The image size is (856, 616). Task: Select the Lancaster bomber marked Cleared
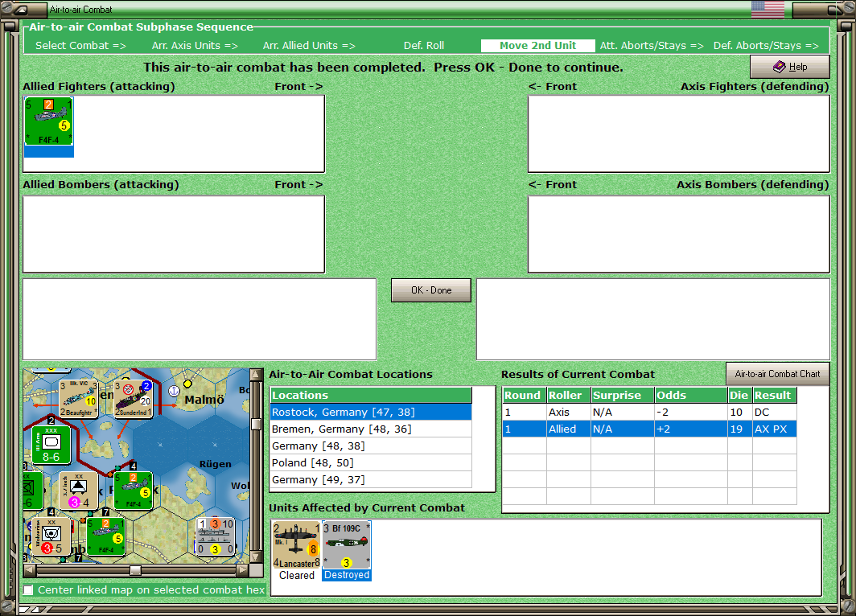[x=296, y=544]
